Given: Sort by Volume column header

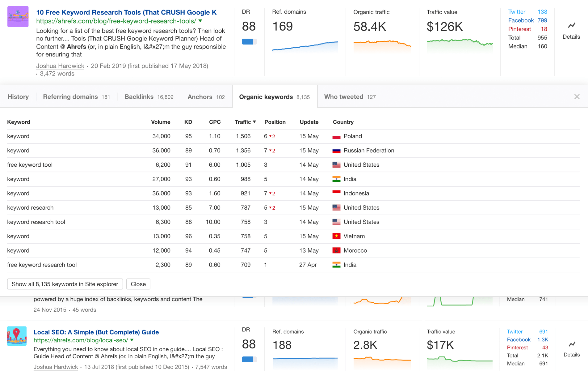Looking at the screenshot, I should click(161, 122).
